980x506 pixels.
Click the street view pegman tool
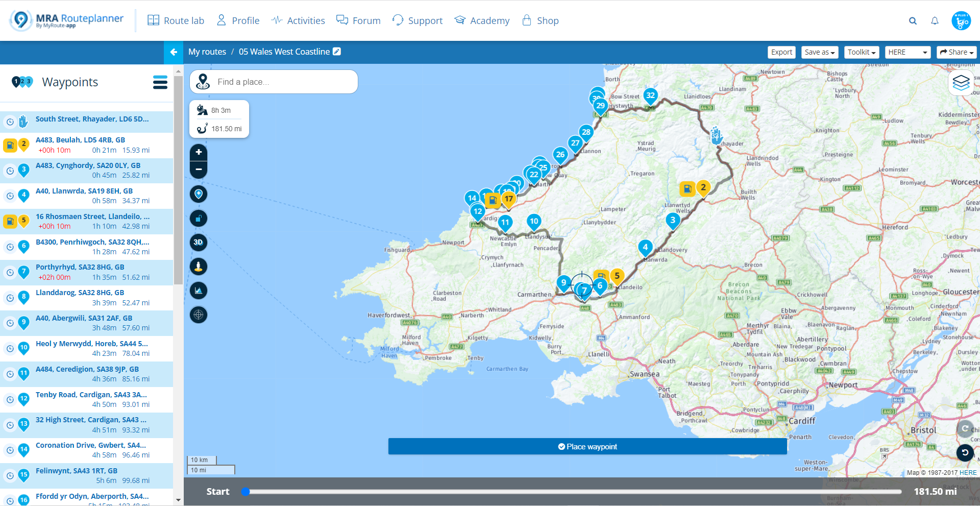coord(199,267)
